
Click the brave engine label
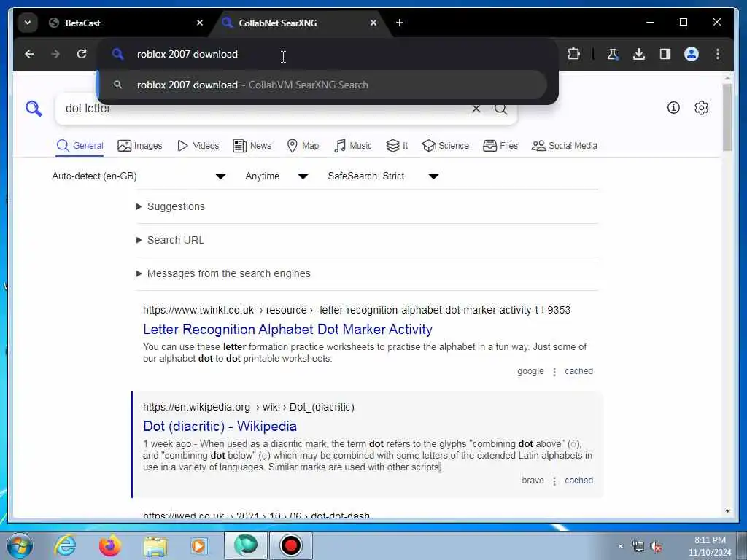pyautogui.click(x=533, y=481)
